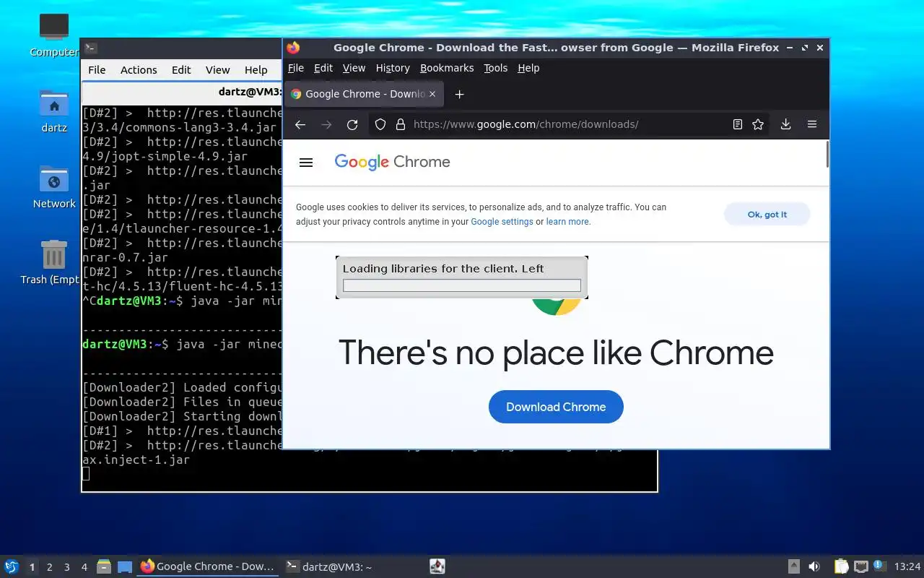Click the show desktop icon in taskbar
The height and width of the screenshot is (578, 924).
click(x=125, y=567)
